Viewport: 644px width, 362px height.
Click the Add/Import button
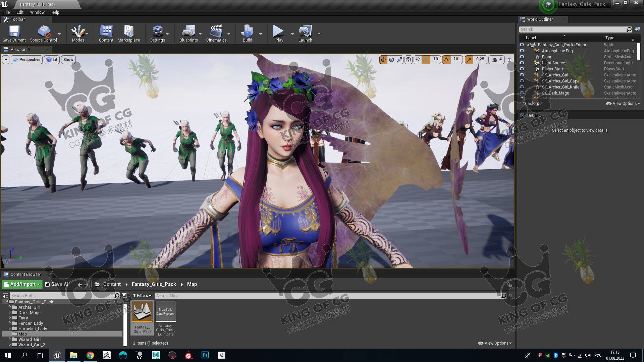pos(22,284)
